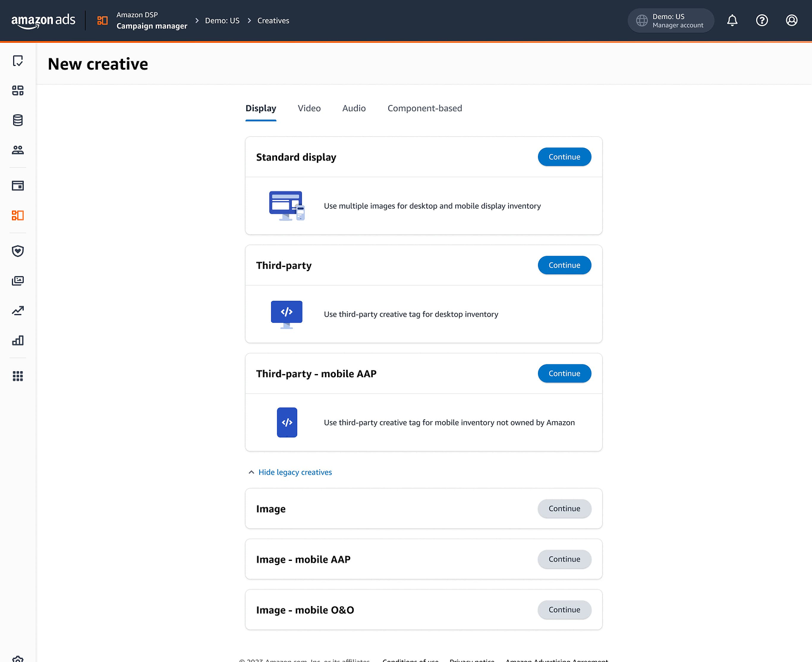812x662 pixels.
Task: Open the trending analytics icon
Action: click(17, 310)
